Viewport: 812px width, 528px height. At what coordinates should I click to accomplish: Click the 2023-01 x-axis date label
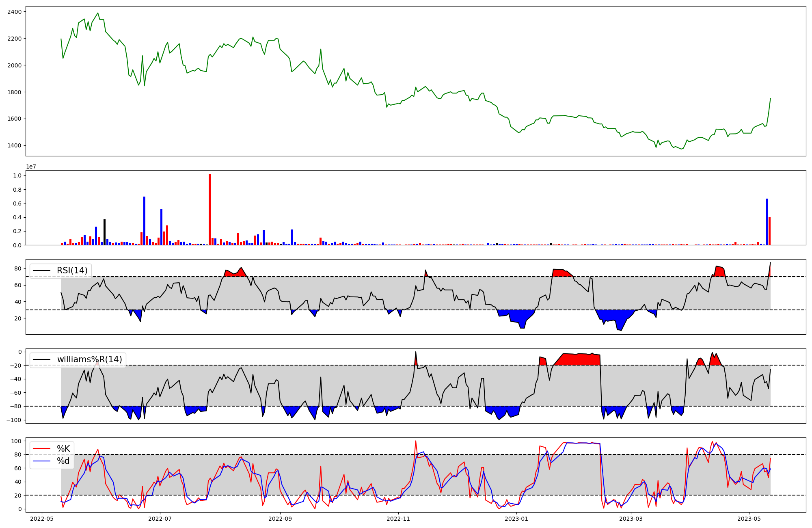(x=516, y=519)
